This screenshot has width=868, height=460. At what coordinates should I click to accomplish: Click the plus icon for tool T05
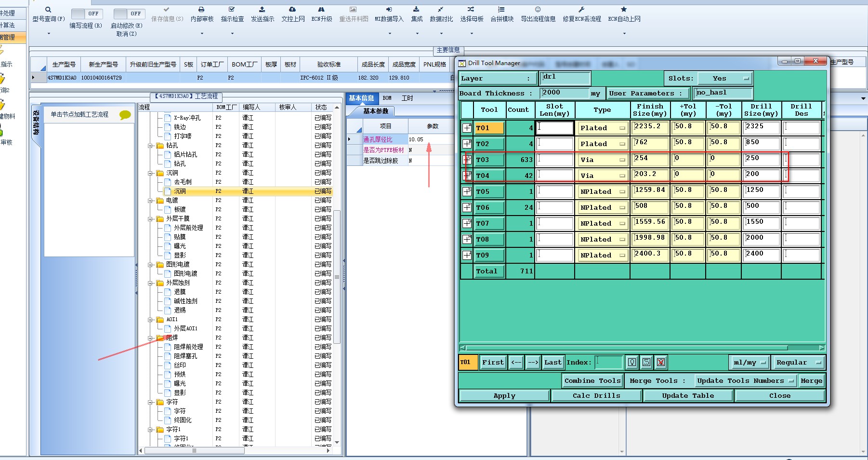pos(467,191)
